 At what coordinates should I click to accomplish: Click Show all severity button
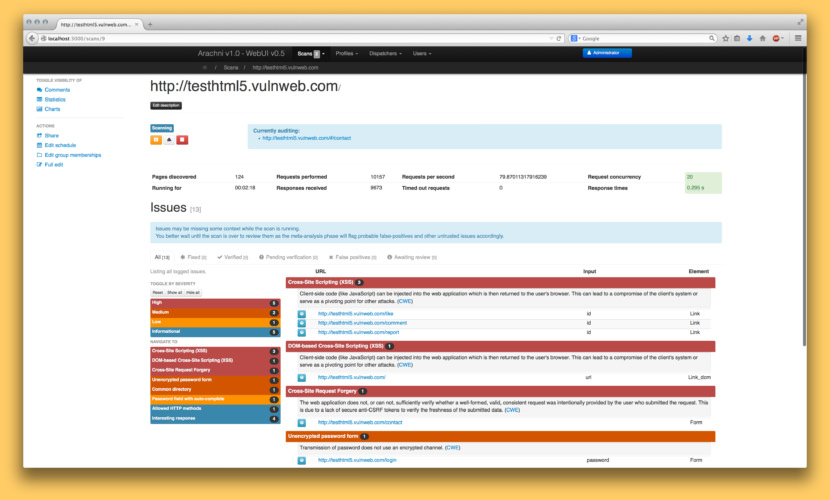[175, 293]
